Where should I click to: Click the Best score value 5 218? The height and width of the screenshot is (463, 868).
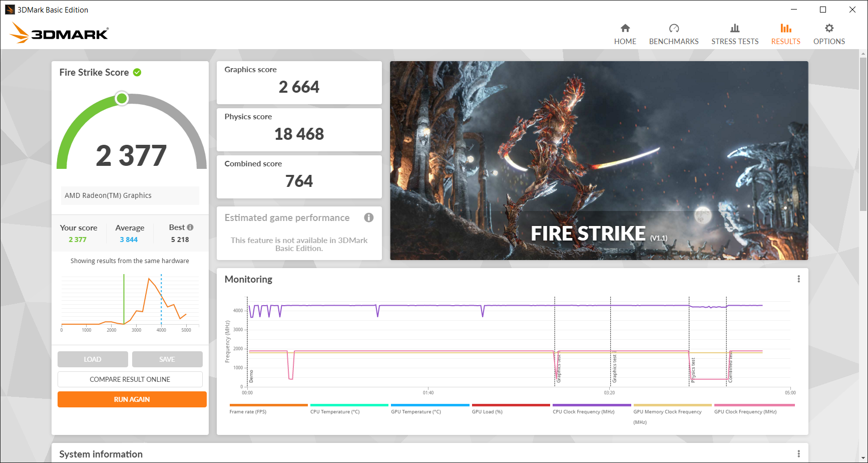tap(180, 240)
